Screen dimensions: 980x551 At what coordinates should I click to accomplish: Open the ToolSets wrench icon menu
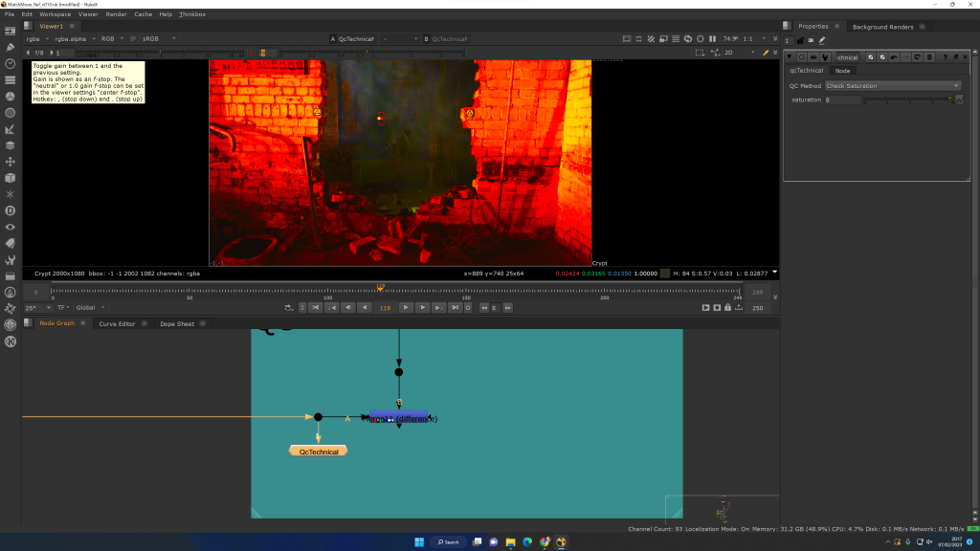10,260
